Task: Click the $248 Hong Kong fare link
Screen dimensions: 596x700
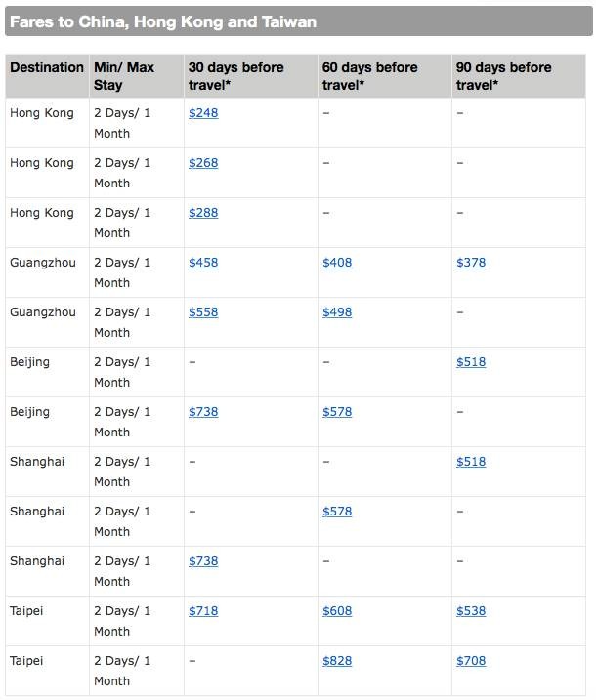Action: [x=203, y=113]
